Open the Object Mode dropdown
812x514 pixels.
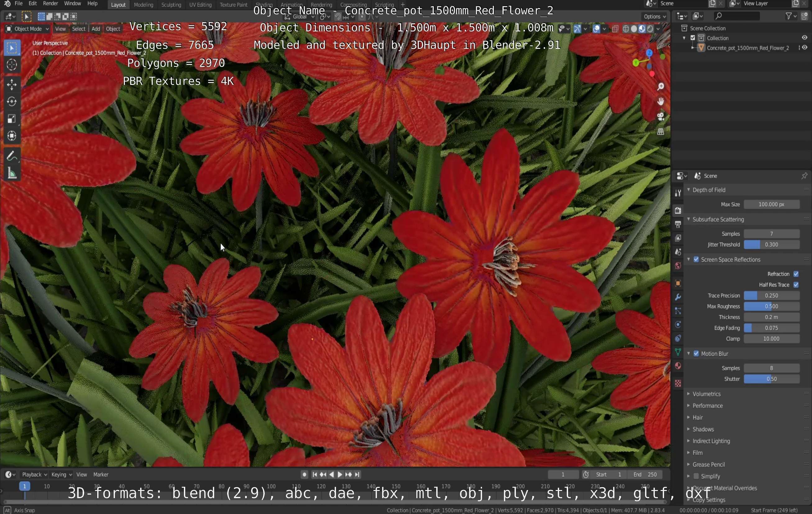point(27,29)
